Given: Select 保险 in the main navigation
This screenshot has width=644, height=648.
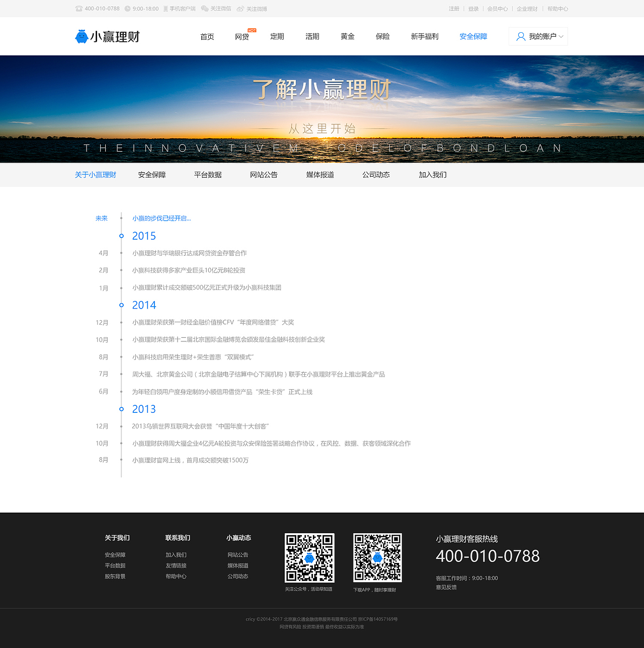Looking at the screenshot, I should tap(382, 36).
